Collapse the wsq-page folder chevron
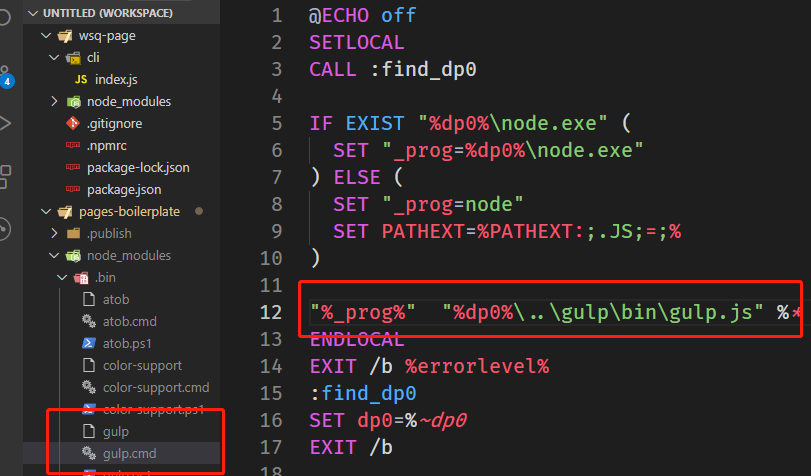The image size is (811, 476). click(45, 36)
